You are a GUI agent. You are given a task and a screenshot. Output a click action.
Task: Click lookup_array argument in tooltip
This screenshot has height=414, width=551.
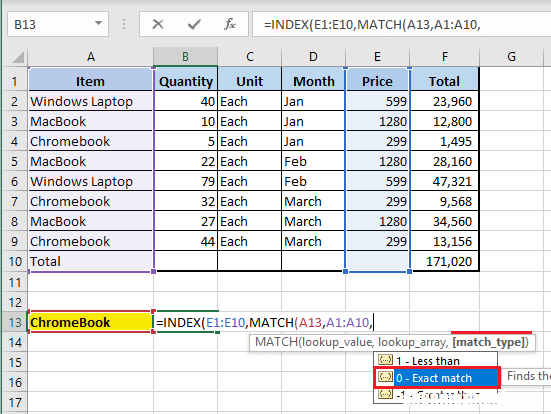click(411, 342)
